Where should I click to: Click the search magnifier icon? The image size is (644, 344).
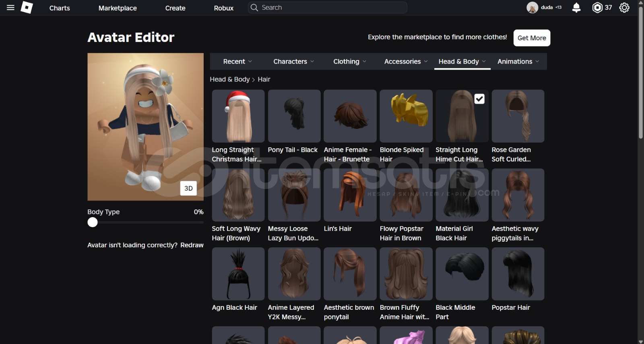pos(254,8)
